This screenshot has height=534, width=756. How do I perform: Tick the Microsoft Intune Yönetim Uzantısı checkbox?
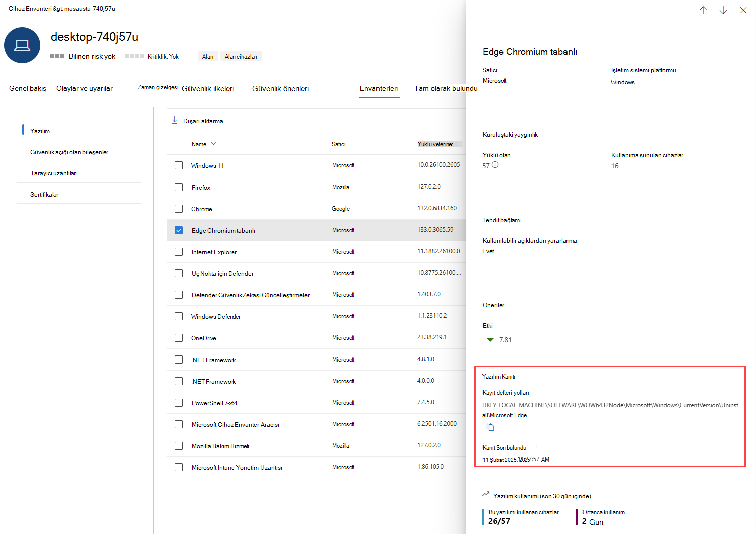[x=179, y=467]
